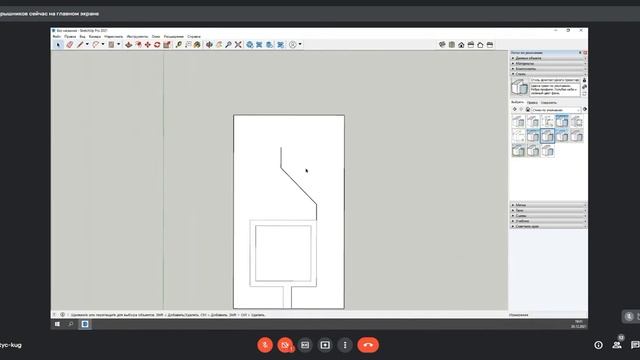
Task: Open the 3D Warehouse
Action: tap(250, 44)
